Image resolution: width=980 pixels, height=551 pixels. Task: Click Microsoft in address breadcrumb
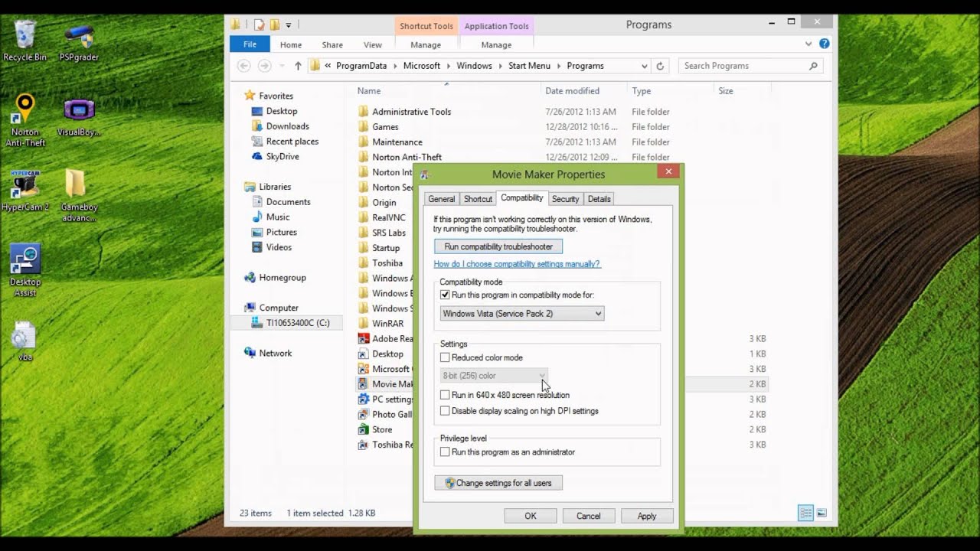422,66
